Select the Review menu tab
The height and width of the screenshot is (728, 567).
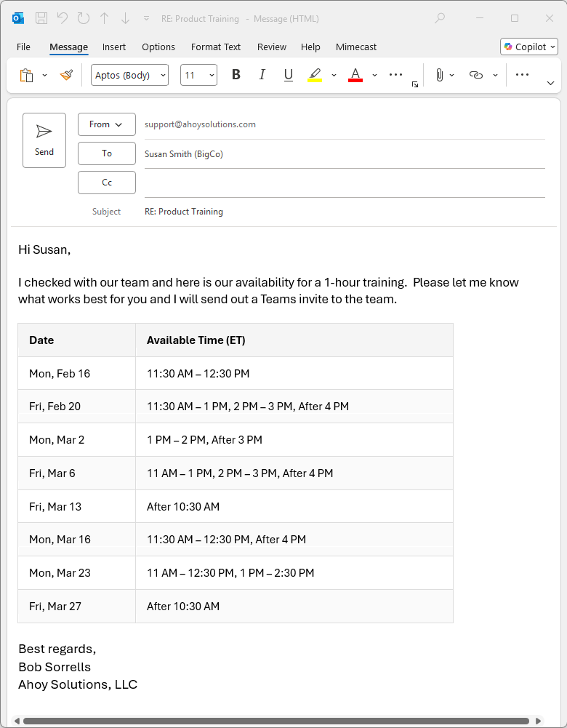[x=272, y=47]
